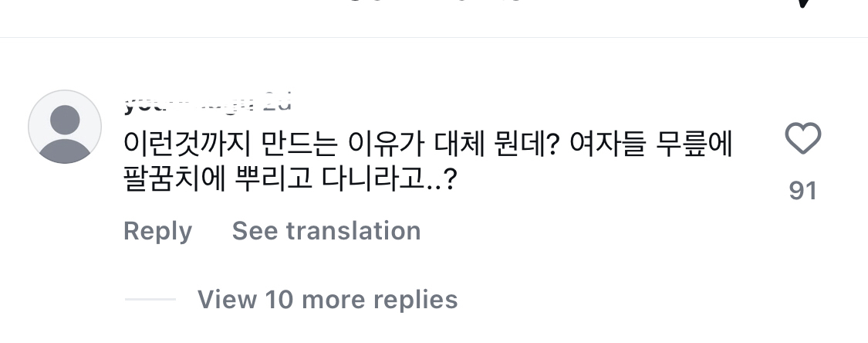Click "Reply" under the comment
The height and width of the screenshot is (343, 868).
pyautogui.click(x=157, y=231)
